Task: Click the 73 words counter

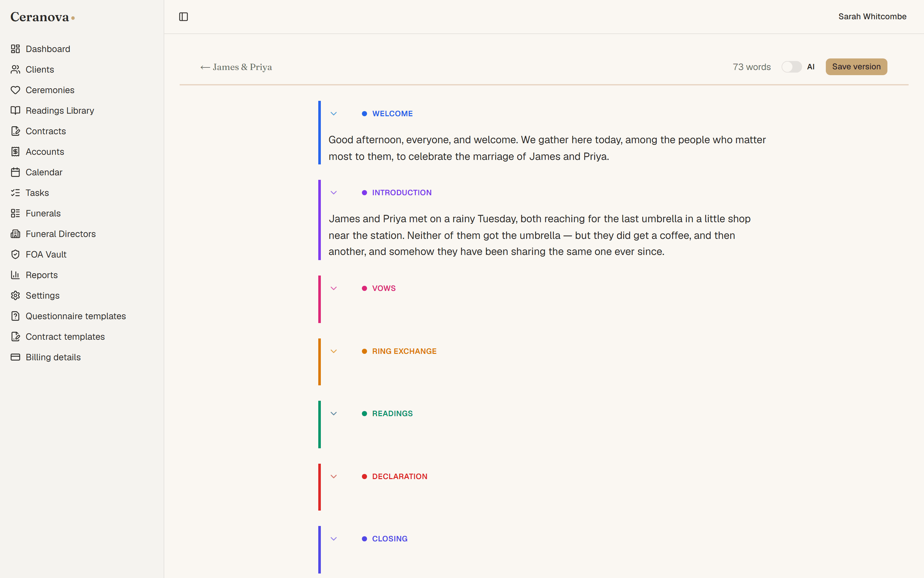Action: [x=751, y=67]
